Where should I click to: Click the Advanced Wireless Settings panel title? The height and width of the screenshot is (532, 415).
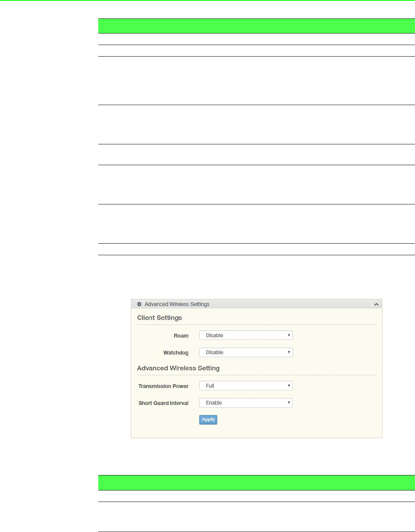pyautogui.click(x=177, y=304)
